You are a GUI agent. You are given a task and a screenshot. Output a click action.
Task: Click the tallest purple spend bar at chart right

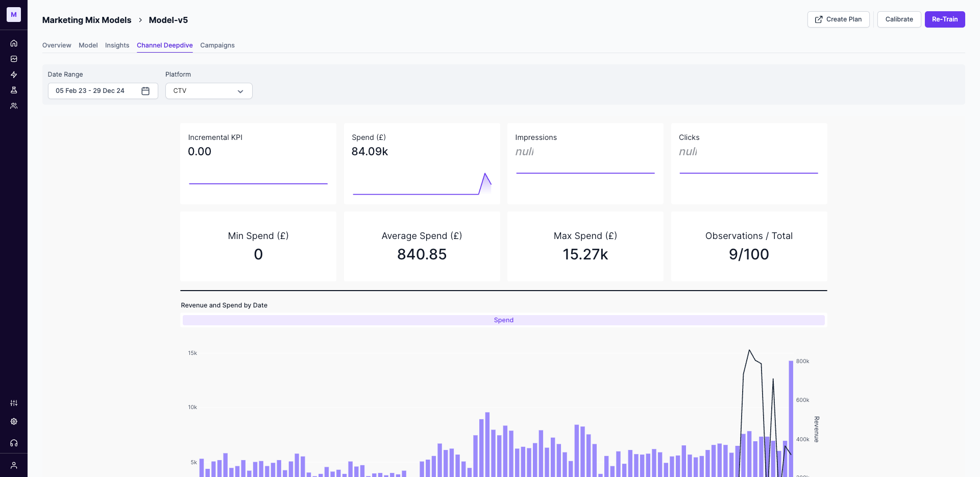coord(791,419)
